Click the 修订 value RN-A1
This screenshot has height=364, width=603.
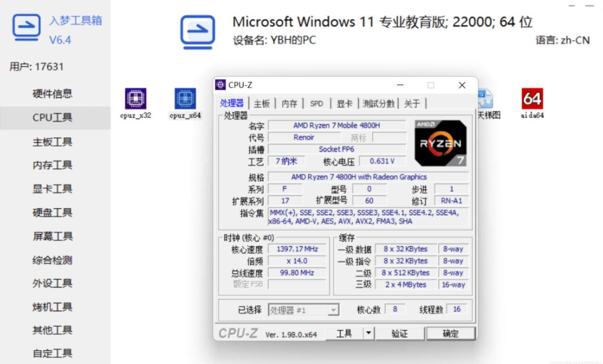(x=451, y=201)
